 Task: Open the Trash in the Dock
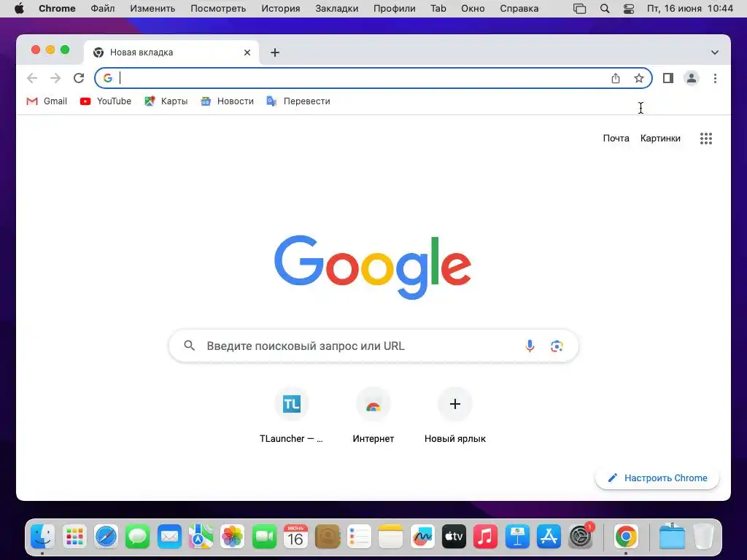[x=704, y=537]
